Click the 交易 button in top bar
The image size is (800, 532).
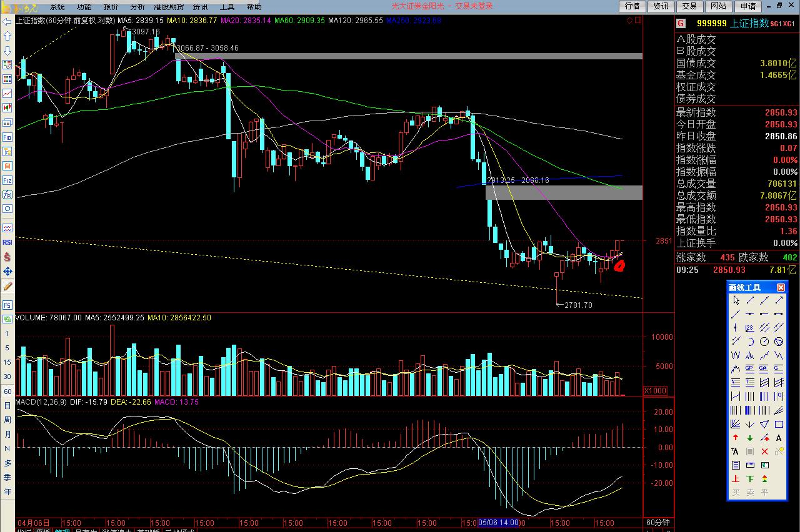[689, 6]
